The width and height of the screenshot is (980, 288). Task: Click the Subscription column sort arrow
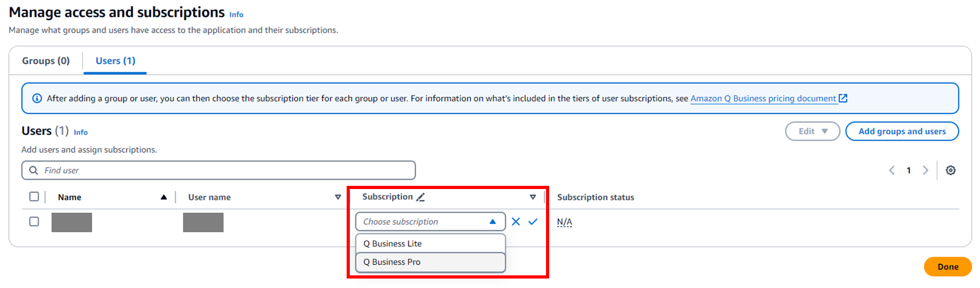point(532,197)
